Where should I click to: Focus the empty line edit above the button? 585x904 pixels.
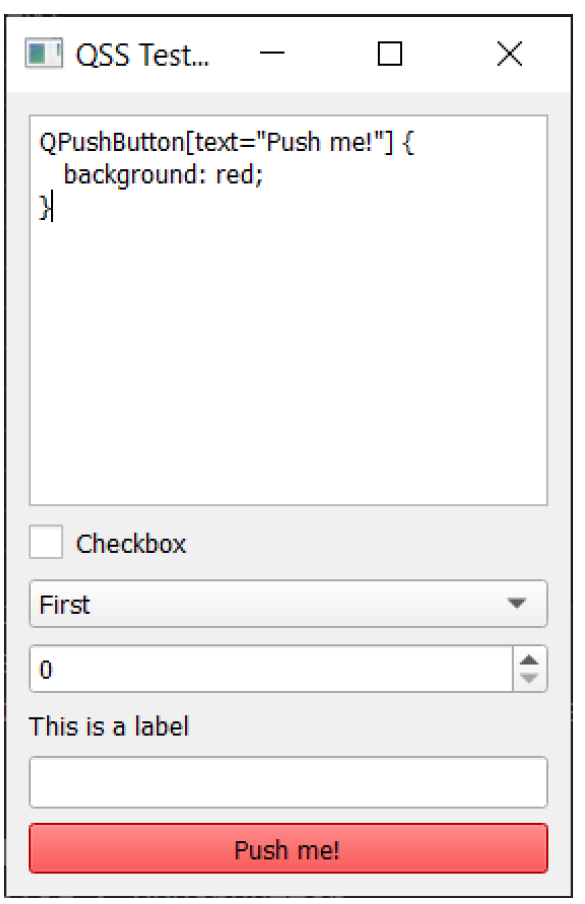pos(288,782)
